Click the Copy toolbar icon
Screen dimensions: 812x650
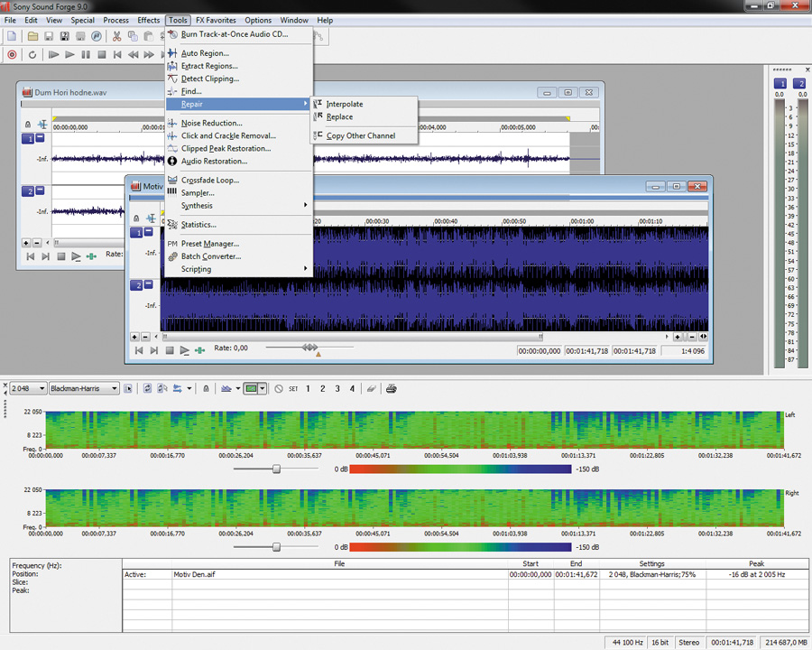pos(133,36)
